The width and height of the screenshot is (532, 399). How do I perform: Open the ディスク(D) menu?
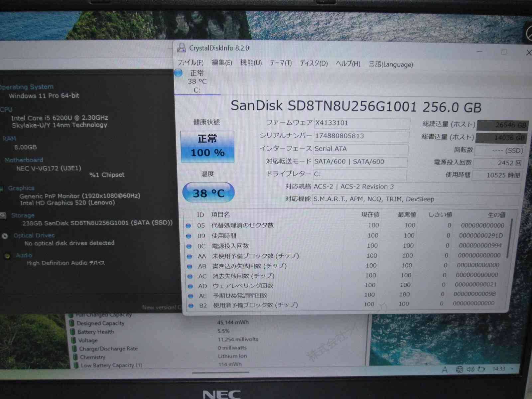point(313,63)
